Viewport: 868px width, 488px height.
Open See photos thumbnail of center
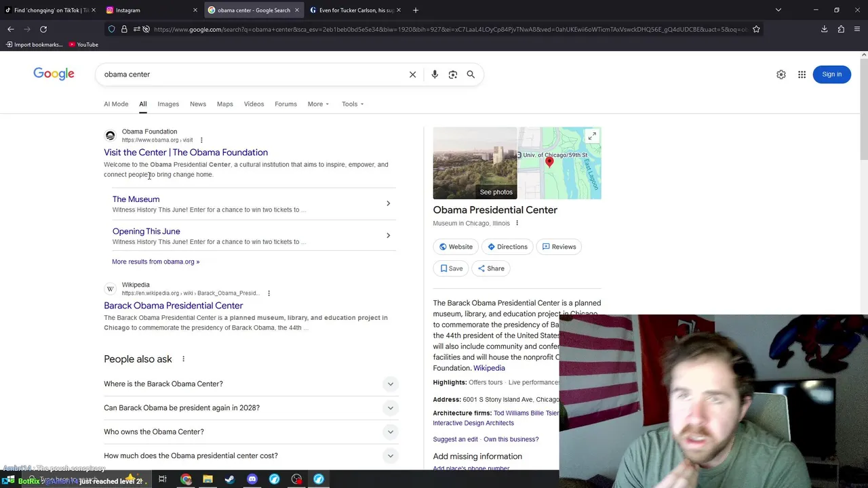click(475, 163)
